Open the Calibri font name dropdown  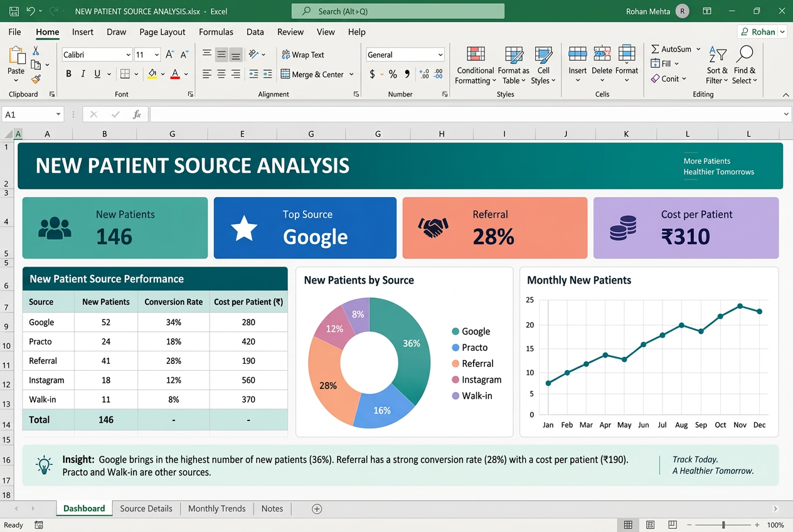point(129,55)
